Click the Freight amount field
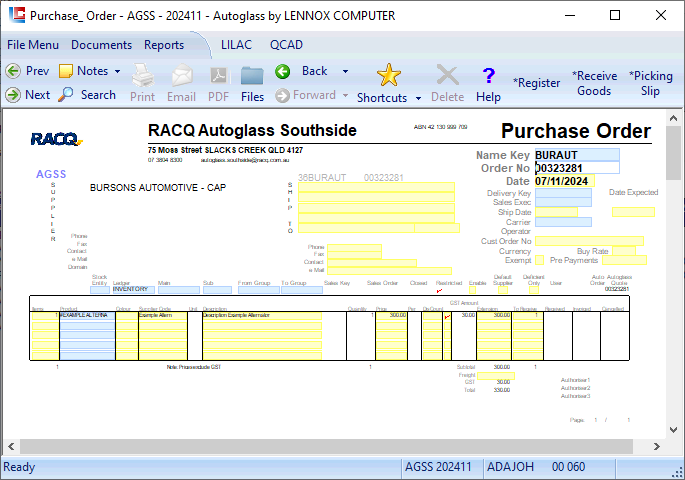The image size is (685, 480). pyautogui.click(x=496, y=376)
